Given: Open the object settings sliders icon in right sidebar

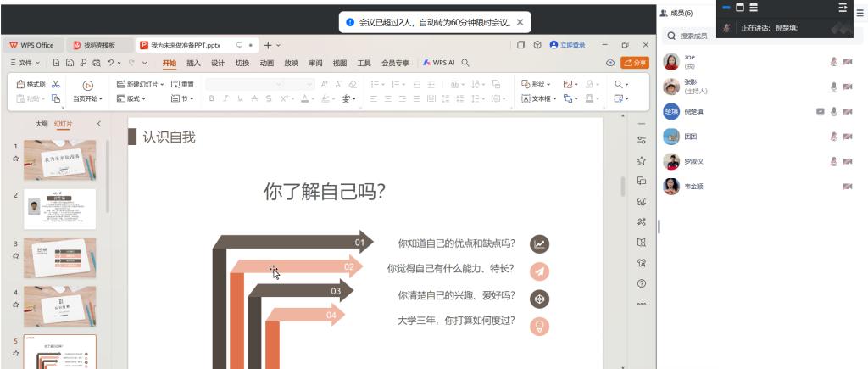Looking at the screenshot, I should [x=642, y=140].
